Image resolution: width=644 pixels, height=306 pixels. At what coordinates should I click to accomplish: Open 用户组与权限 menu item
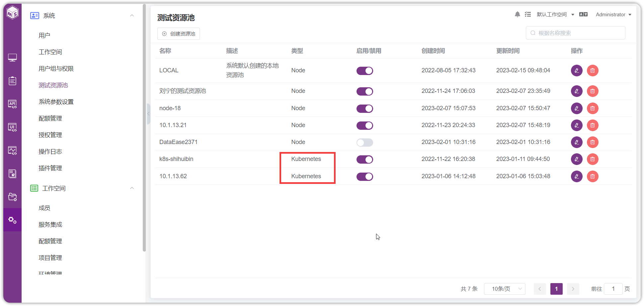(x=56, y=69)
